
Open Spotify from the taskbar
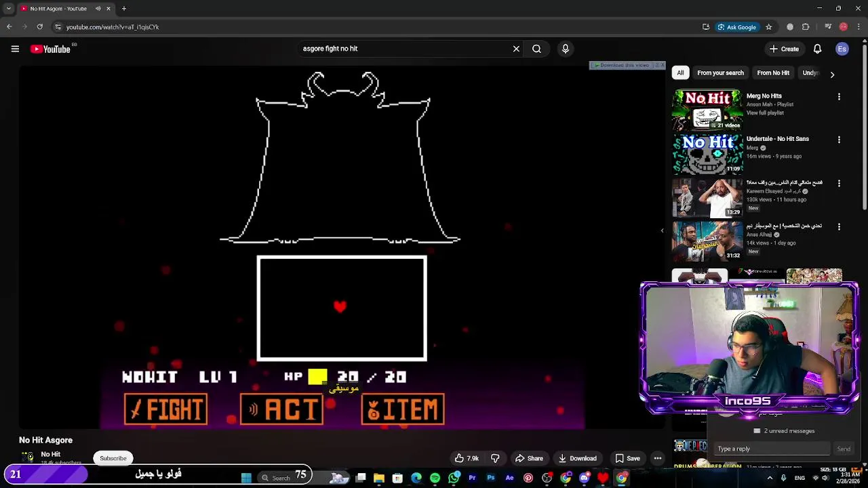pos(435,478)
